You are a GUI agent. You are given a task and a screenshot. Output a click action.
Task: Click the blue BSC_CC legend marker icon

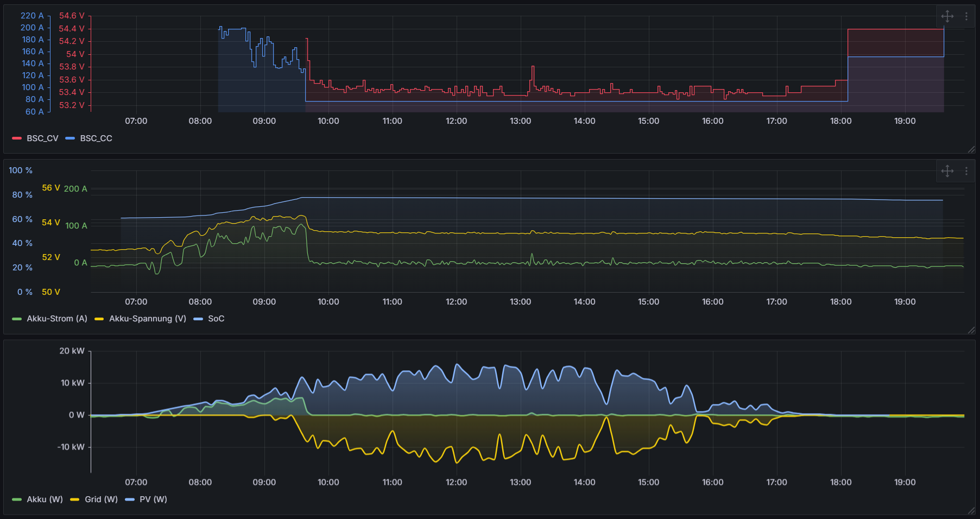coord(70,138)
